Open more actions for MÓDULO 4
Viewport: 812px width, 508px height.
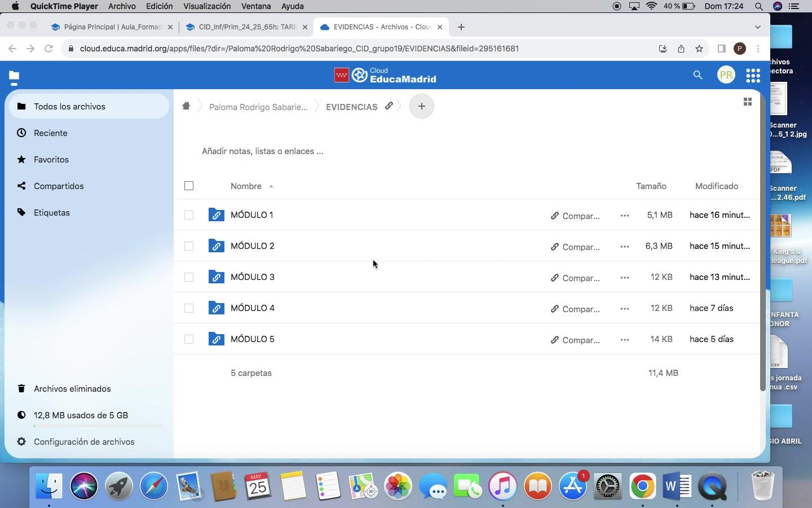(624, 309)
